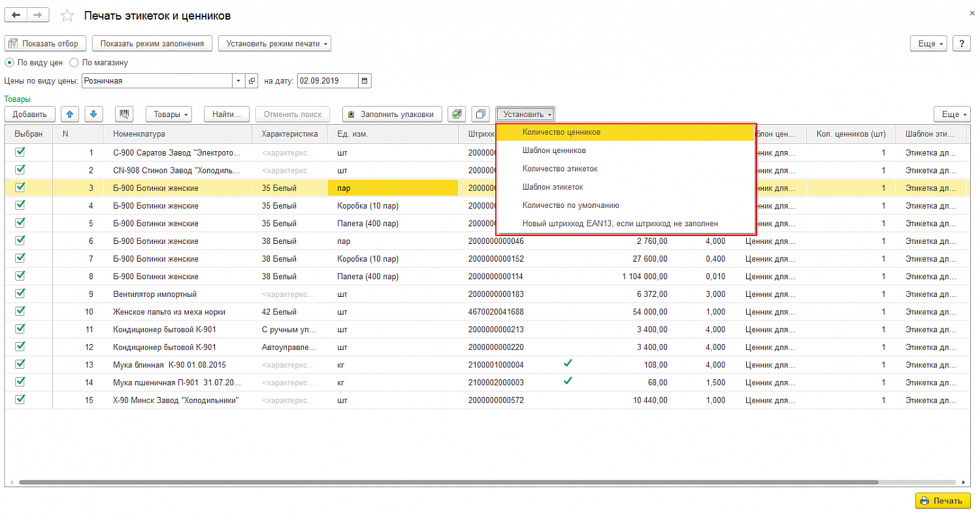
Task: Uncheck 'Мука пшеничная П-901' row checkbox
Action: pyautogui.click(x=20, y=381)
